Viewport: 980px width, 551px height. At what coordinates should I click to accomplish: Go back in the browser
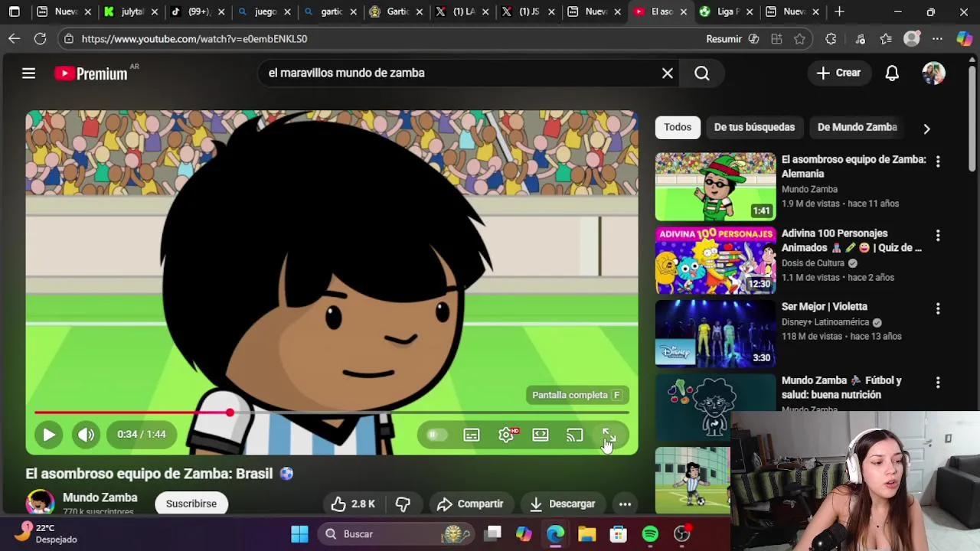tap(15, 38)
